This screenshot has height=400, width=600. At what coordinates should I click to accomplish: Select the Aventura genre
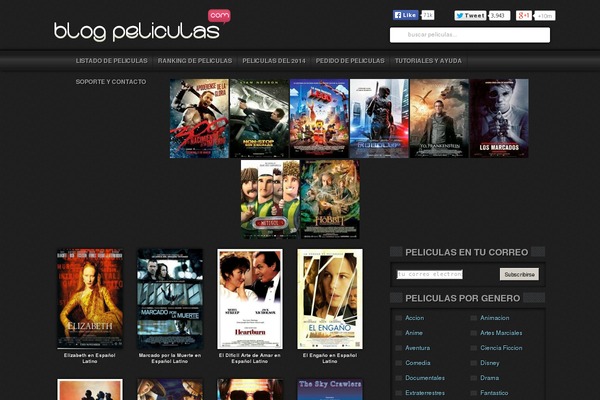tap(417, 348)
